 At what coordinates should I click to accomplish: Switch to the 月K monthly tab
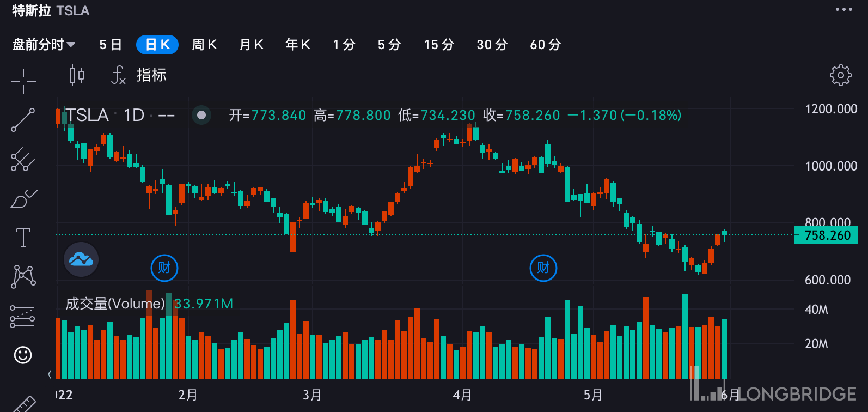click(252, 45)
